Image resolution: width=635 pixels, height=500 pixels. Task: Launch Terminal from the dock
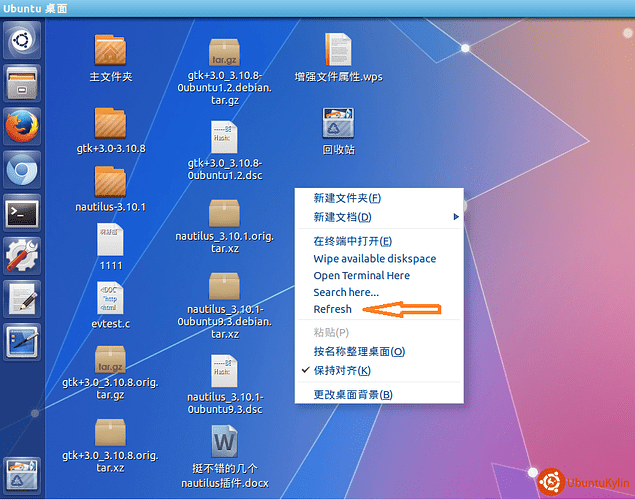(22, 213)
